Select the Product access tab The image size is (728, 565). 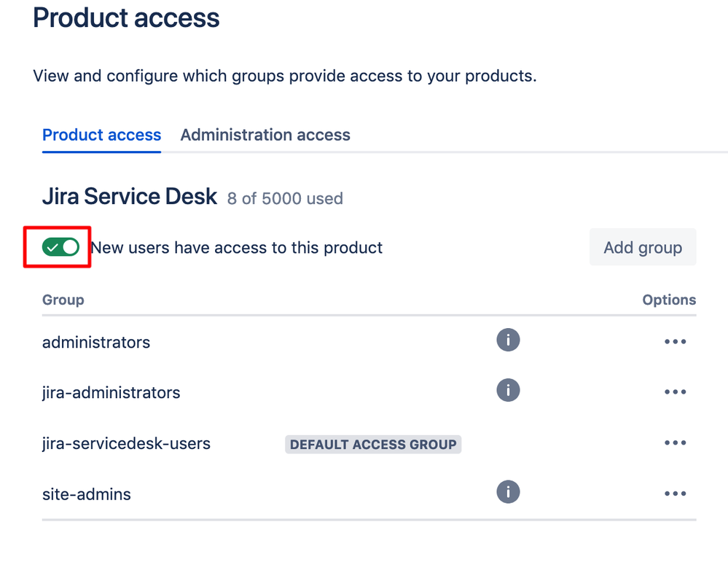tap(102, 135)
